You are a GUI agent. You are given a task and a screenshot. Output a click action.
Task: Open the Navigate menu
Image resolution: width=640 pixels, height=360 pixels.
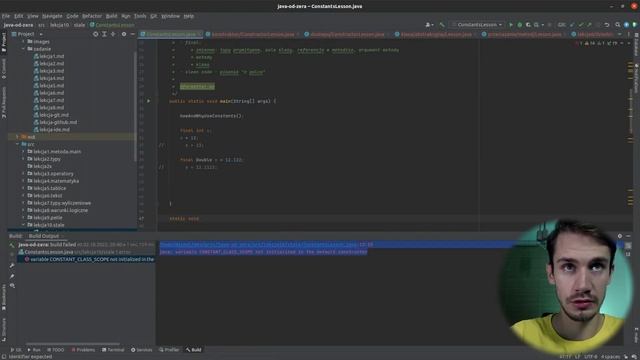(x=52, y=16)
